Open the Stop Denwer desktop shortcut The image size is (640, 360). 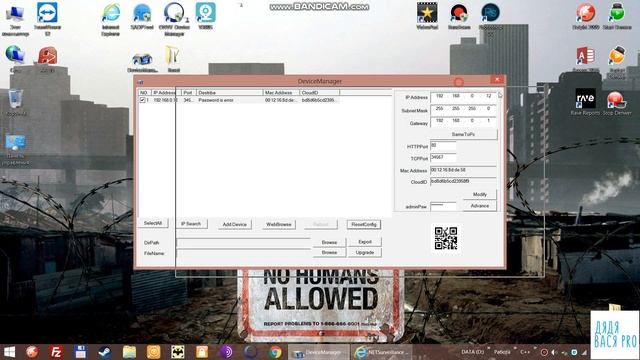[617, 103]
